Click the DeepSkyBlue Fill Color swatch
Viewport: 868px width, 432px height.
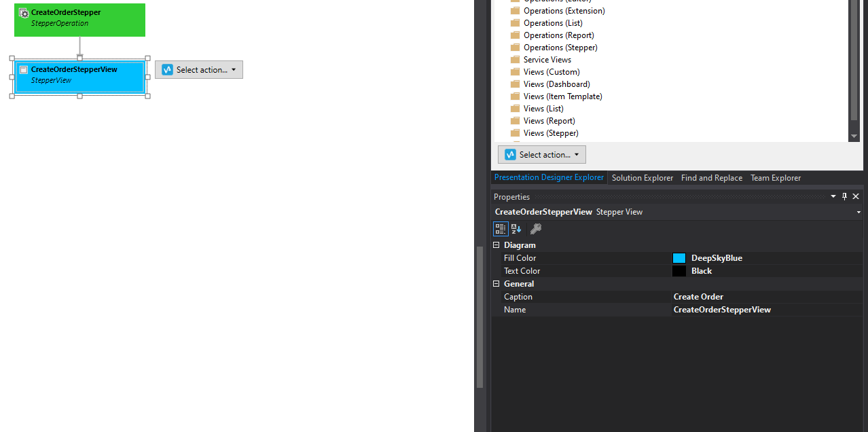679,258
